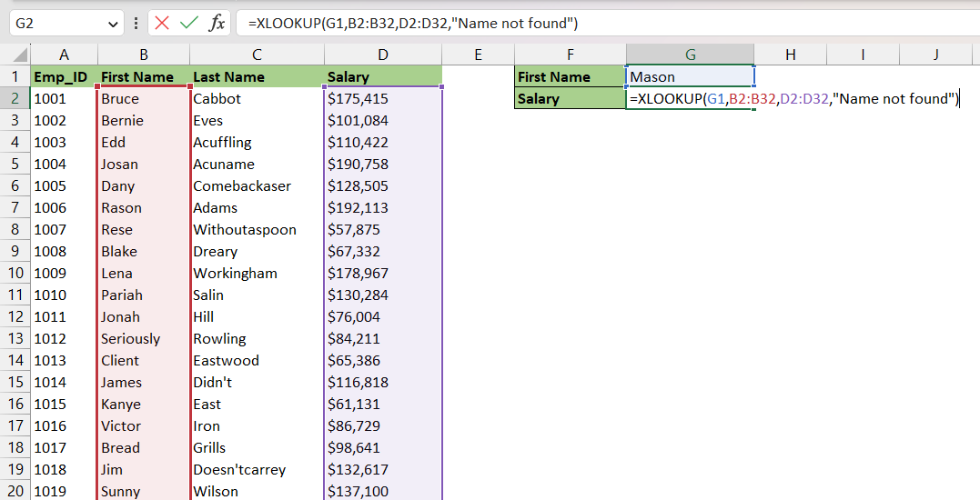Screen dimensions: 980x500
Task: Select the cell containing Sunny
Action: [x=144, y=491]
